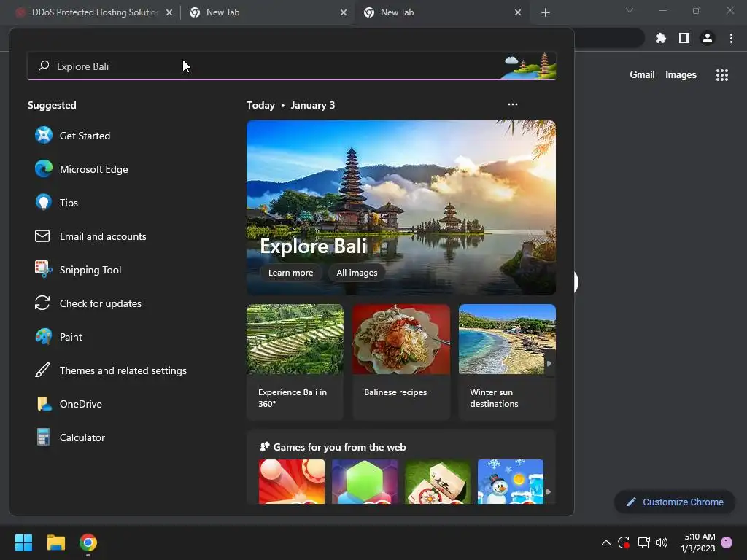Click Chrome icon on taskbar
The image size is (747, 560).
88,542
